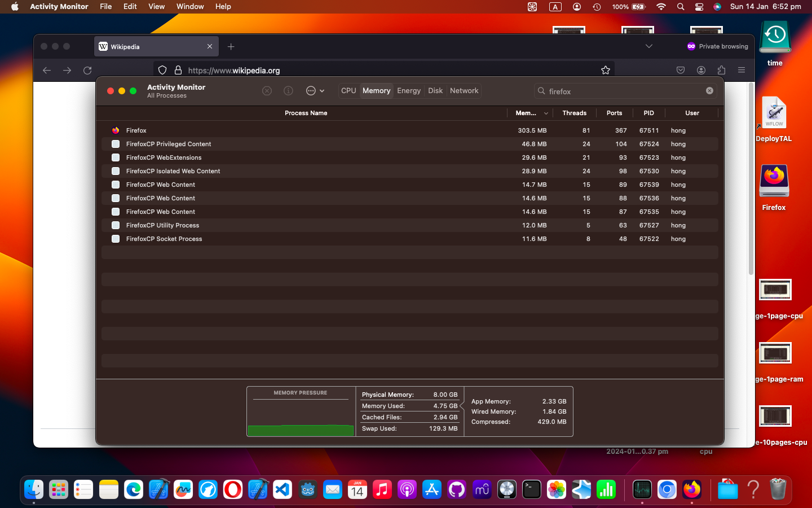This screenshot has width=812, height=508.
Task: Select the Network tab
Action: click(464, 91)
